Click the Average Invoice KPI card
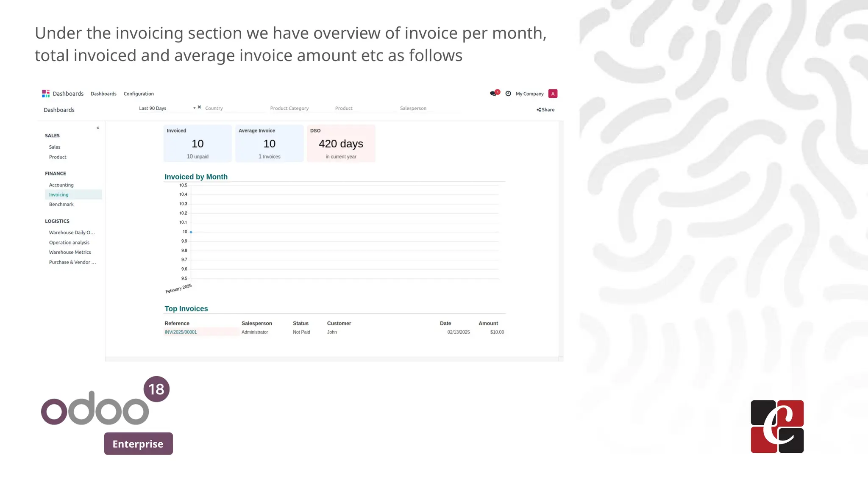Screen dimensions: 868x488 coord(269,143)
